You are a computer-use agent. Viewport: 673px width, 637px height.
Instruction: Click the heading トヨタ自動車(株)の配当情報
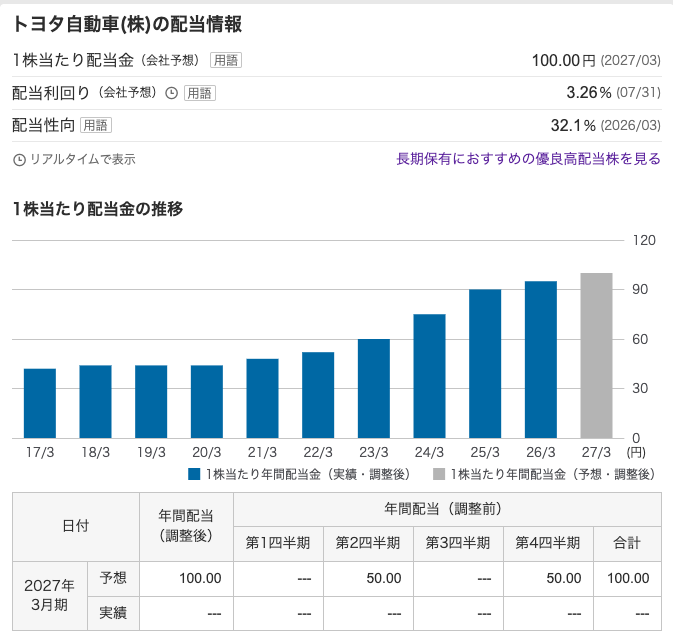click(x=127, y=24)
